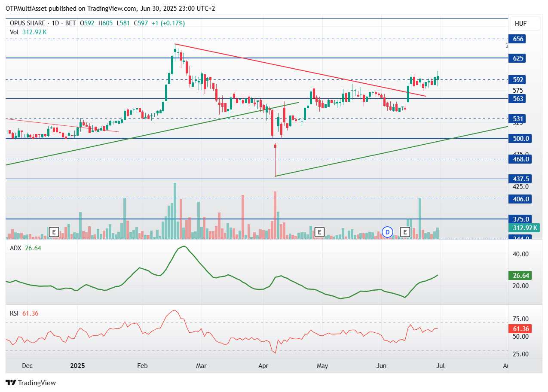Screen dimensions: 548x392
Task: Click the Feb label on time axis
Action: (x=142, y=366)
